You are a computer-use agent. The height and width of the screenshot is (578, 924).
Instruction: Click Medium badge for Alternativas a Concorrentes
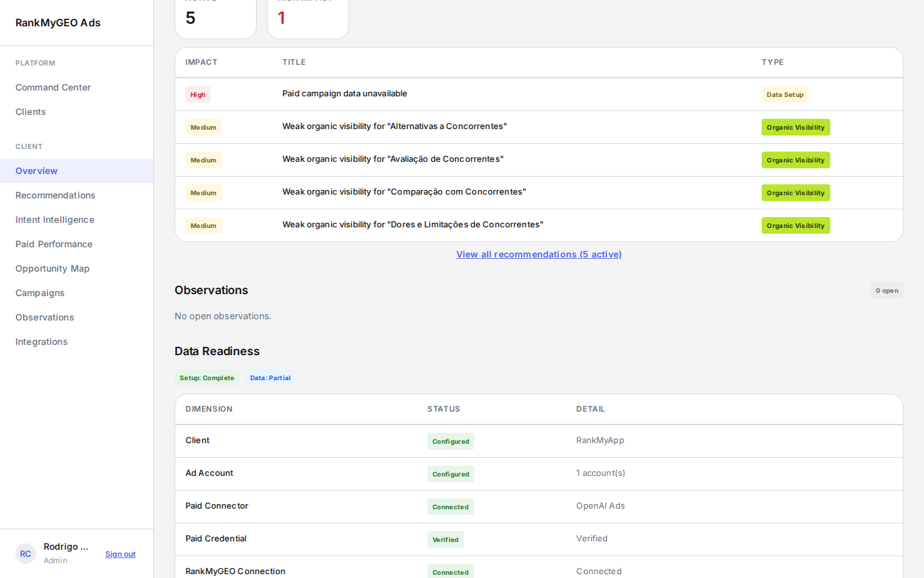click(x=203, y=127)
